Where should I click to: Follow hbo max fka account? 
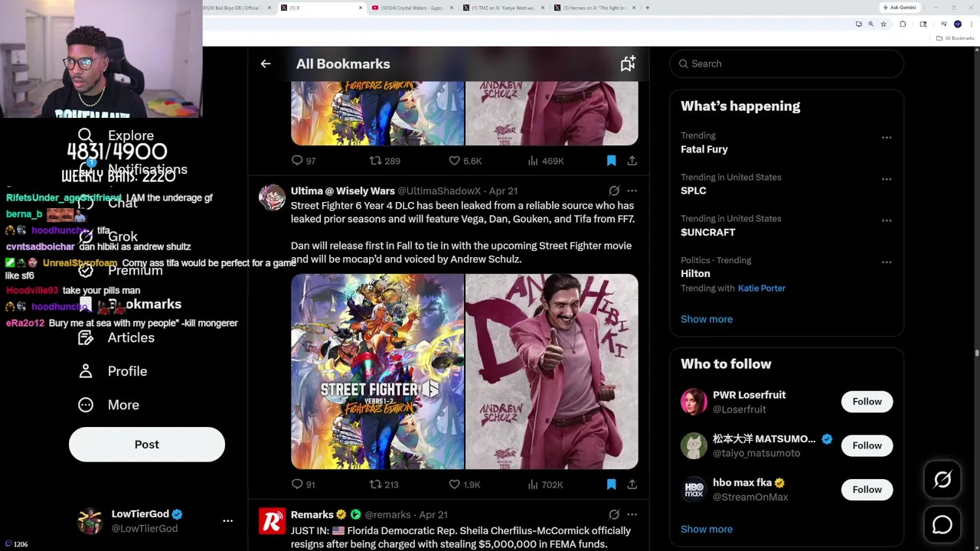(867, 490)
